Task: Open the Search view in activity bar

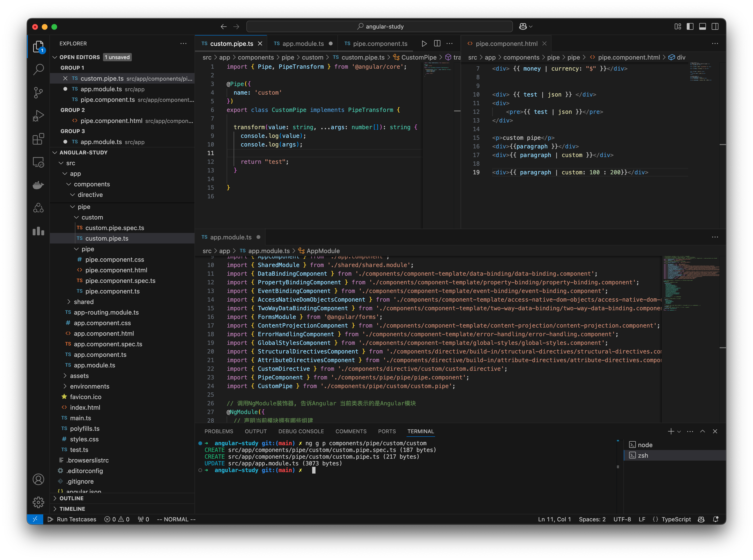Action: [x=38, y=69]
